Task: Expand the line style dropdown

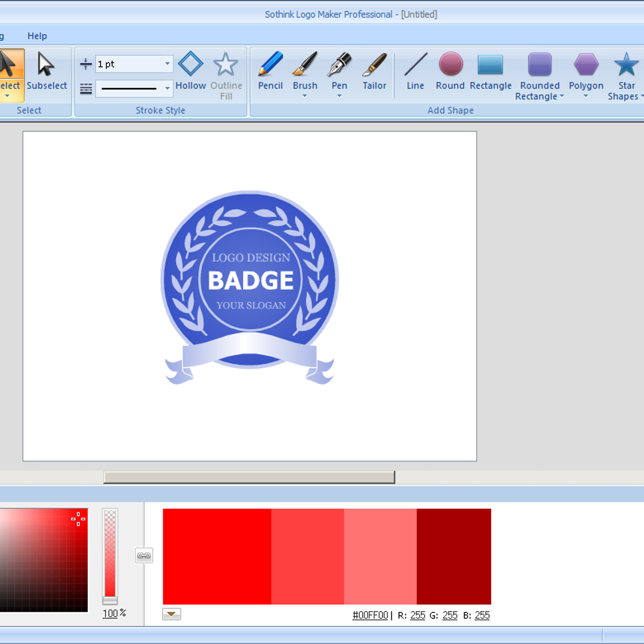Action: [167, 88]
